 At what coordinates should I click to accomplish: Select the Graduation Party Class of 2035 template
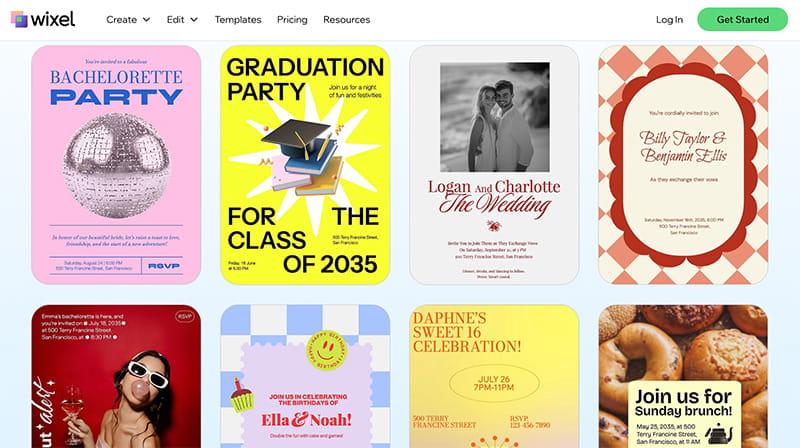click(305, 165)
